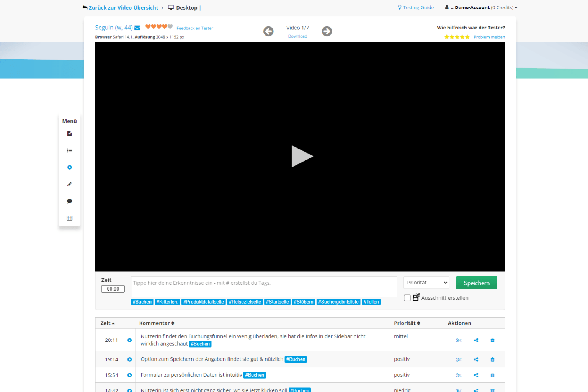This screenshot has height=392, width=588.
Task: Rate the tester five stars
Action: pyautogui.click(x=467, y=36)
